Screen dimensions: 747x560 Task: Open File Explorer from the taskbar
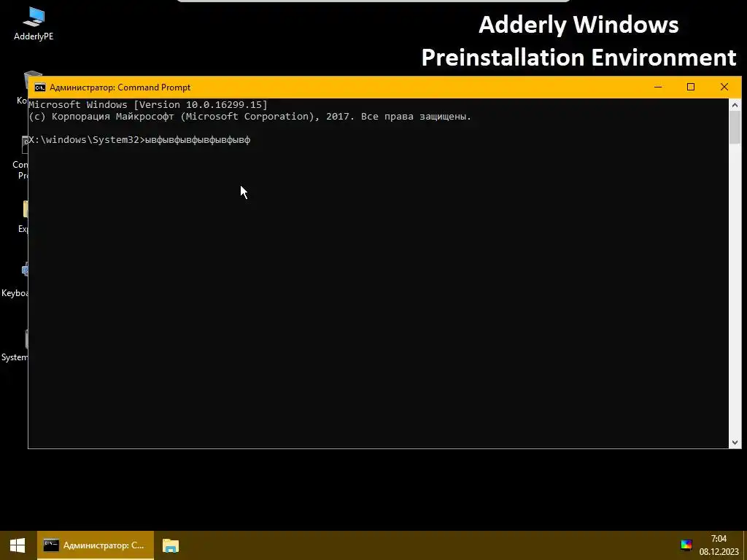[171, 545]
